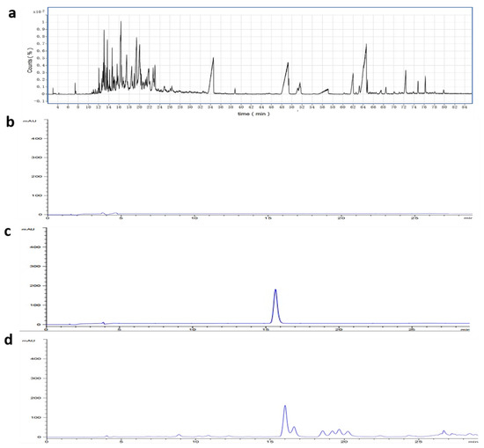
Task: Click the 'time ( min )' axis label
Action: pyautogui.click(x=253, y=114)
